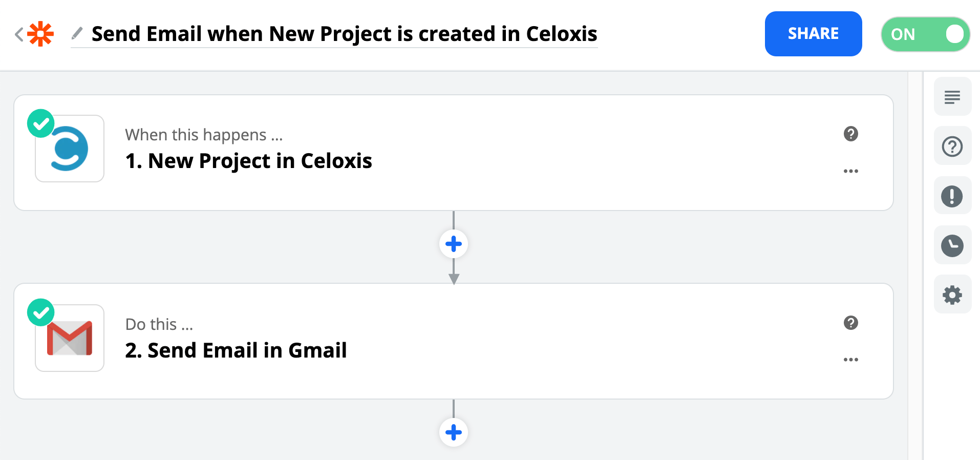The image size is (980, 460).
Task: Show the alerts exclamation sidebar icon
Action: point(952,196)
